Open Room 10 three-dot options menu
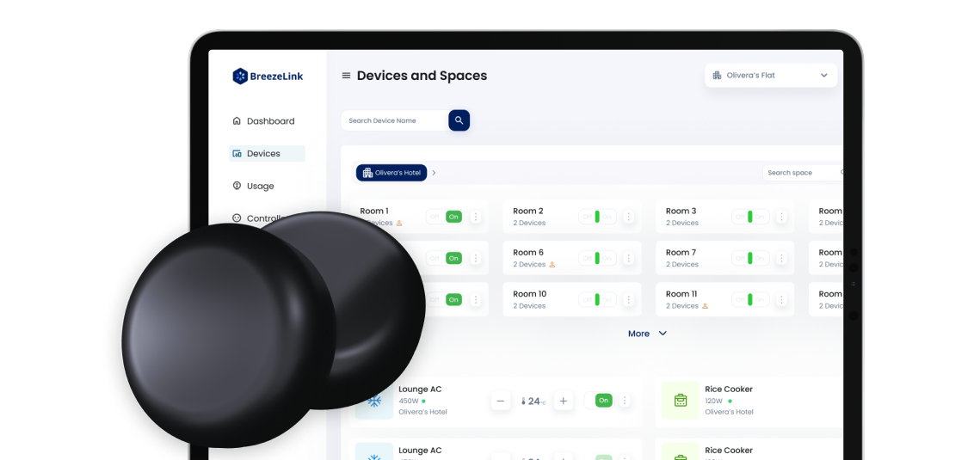The image size is (980, 460). click(x=629, y=299)
